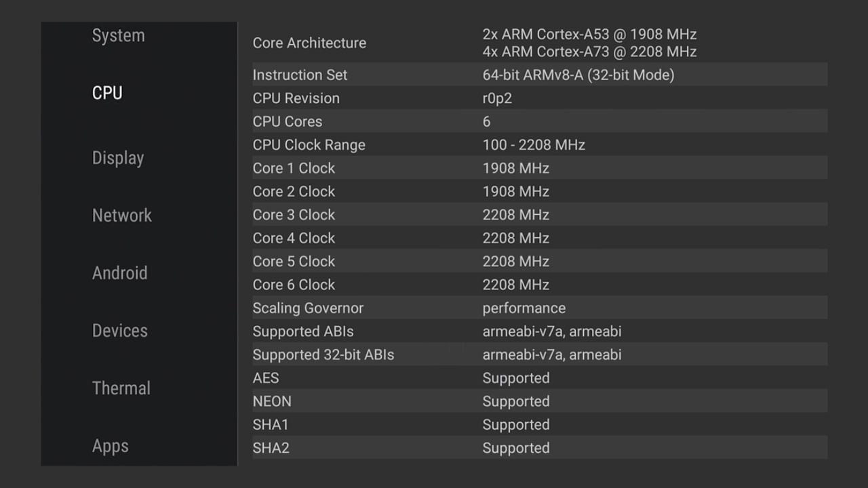Switch to the Display section

118,158
